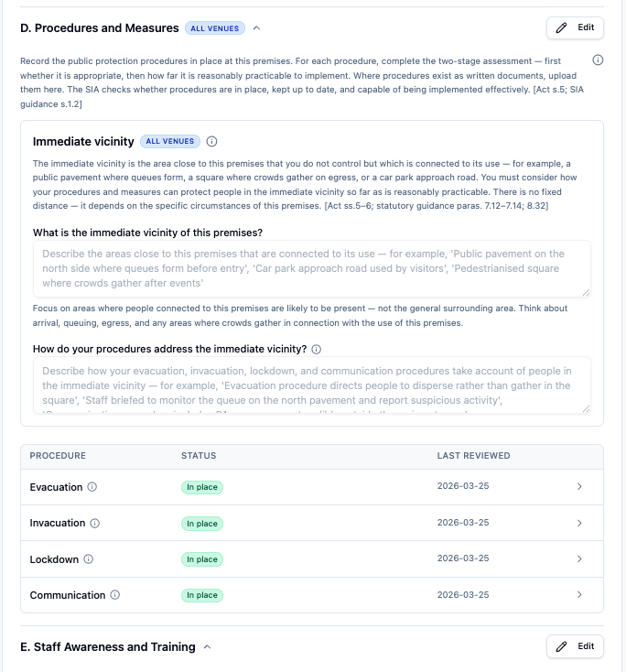Open Lockdown row details chevron

pyautogui.click(x=579, y=558)
